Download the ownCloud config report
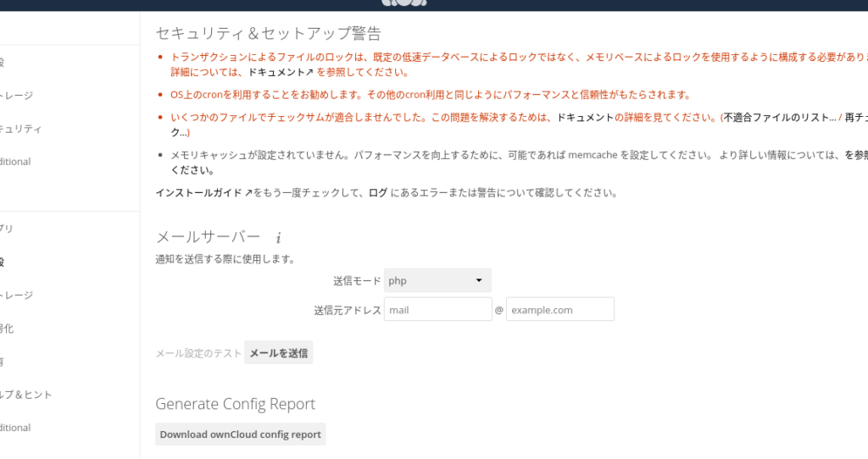 click(x=241, y=434)
